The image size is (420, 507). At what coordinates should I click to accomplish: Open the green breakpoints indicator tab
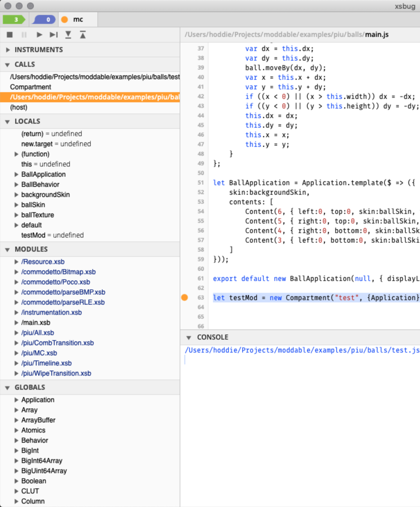click(x=14, y=19)
